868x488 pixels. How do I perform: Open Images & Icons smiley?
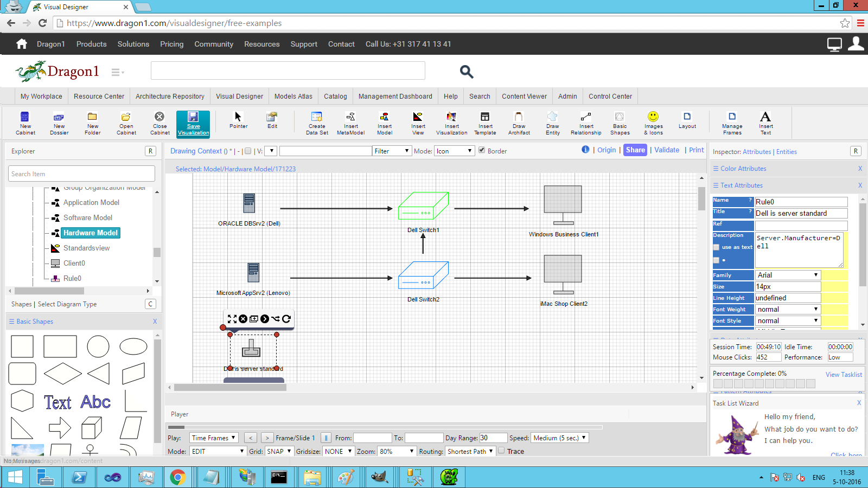[x=653, y=123]
